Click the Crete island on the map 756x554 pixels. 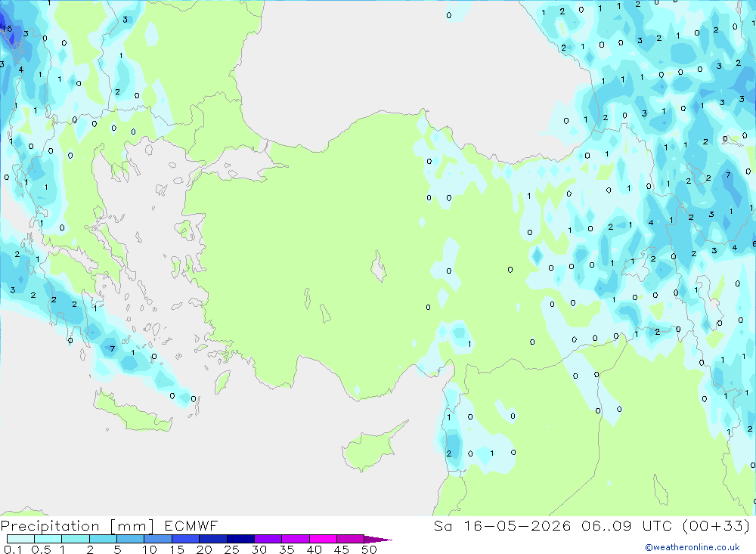tap(132, 412)
